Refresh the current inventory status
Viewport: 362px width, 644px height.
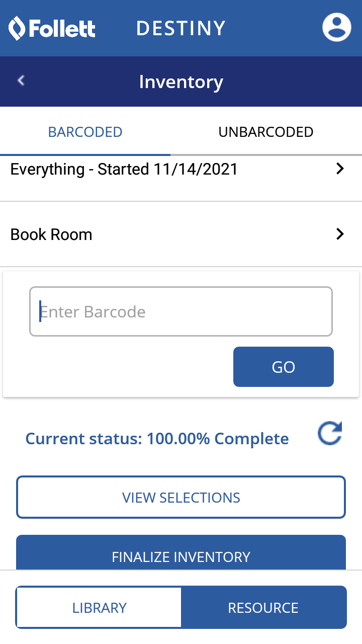330,434
